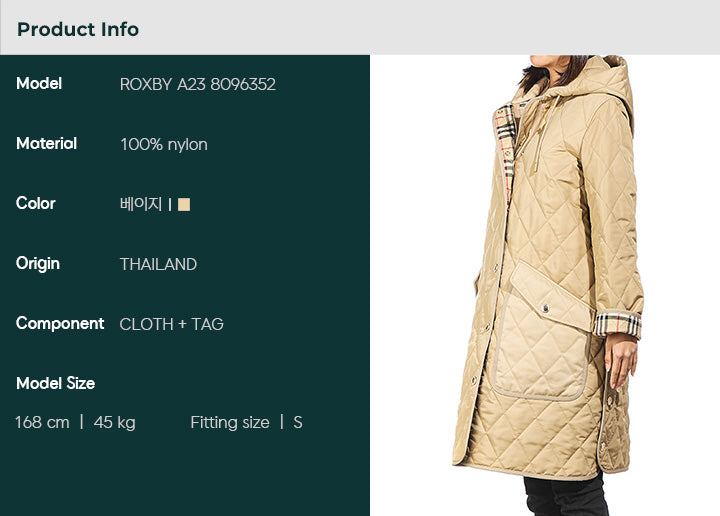Click the Material label
Image resolution: width=720 pixels, height=516 pixels.
click(46, 143)
